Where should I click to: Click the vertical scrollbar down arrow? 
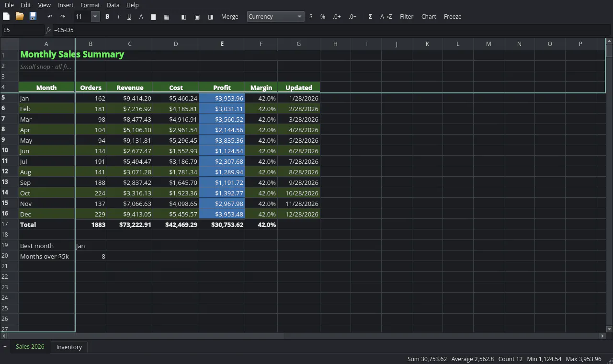[x=609, y=329]
